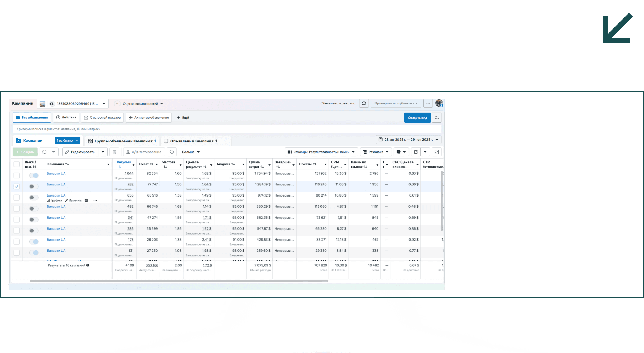This screenshot has height=353, width=644.
Task: Switch to Действия view tab
Action: pos(66,118)
